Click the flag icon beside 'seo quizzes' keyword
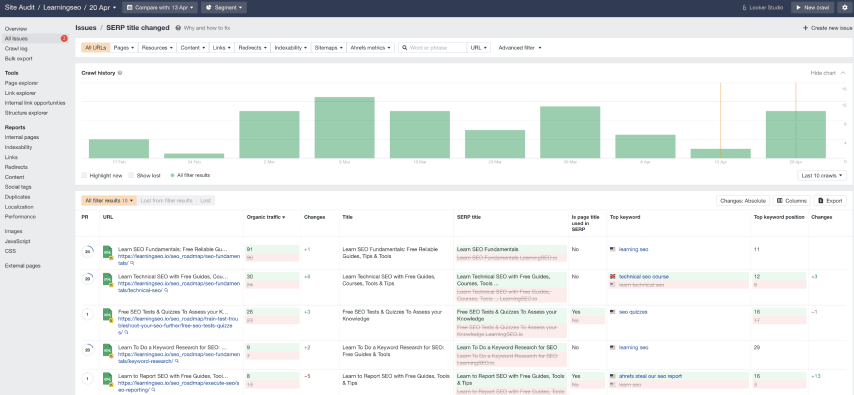Screen dimensions: 854x395 coord(613,312)
